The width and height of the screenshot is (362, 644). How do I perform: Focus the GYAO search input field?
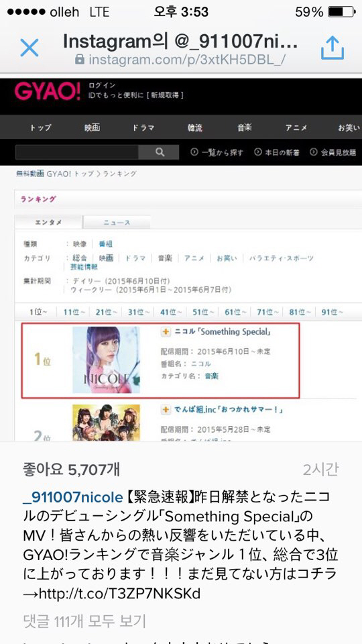pos(76,152)
